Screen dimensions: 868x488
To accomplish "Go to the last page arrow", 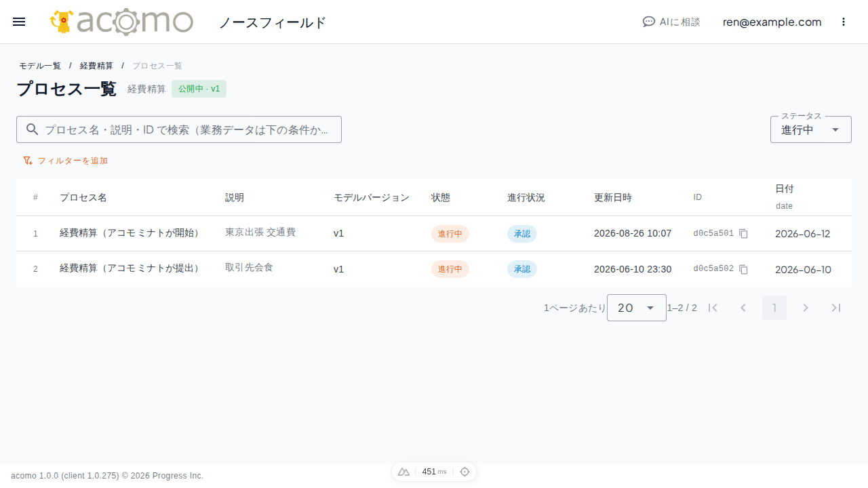I will click(x=836, y=308).
